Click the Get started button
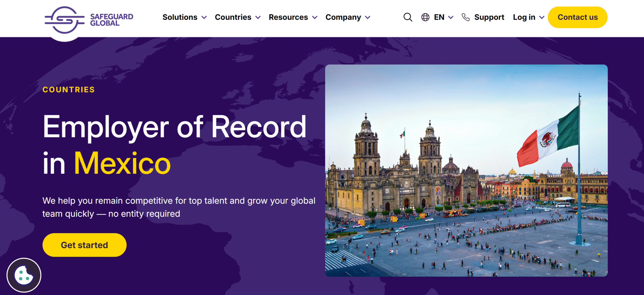 [x=84, y=245]
